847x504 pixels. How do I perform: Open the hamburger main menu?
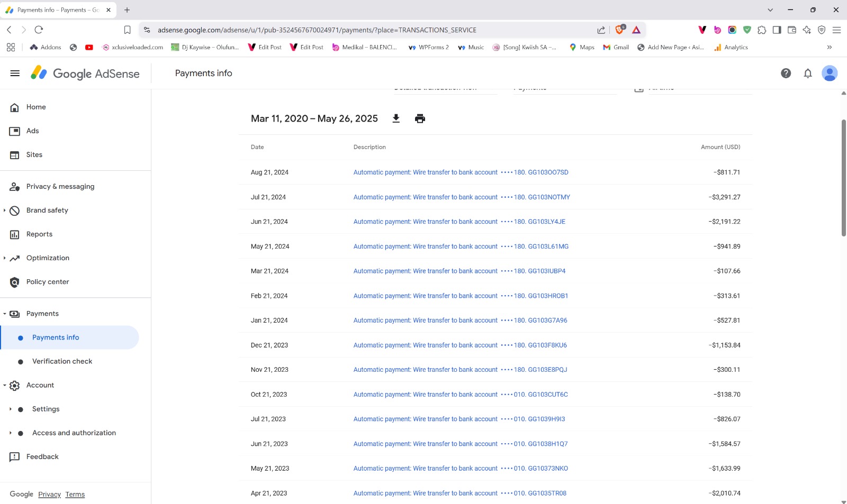point(15,74)
